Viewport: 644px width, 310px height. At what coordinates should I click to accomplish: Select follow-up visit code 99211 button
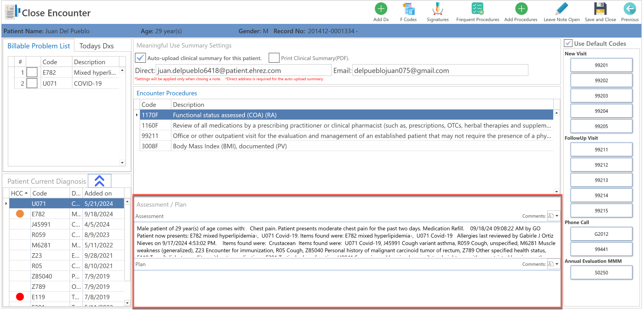click(601, 150)
